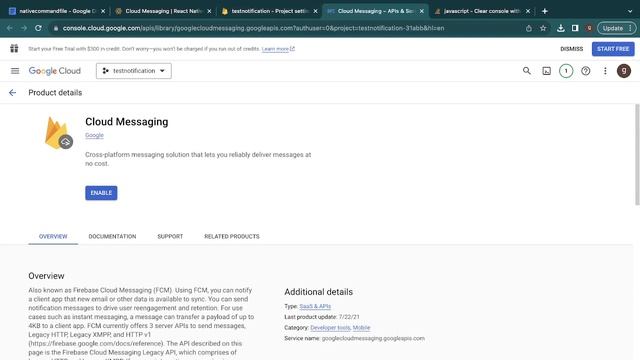Screen dimensions: 640x360
Task: Click the free trial gift icon
Action: point(14,49)
